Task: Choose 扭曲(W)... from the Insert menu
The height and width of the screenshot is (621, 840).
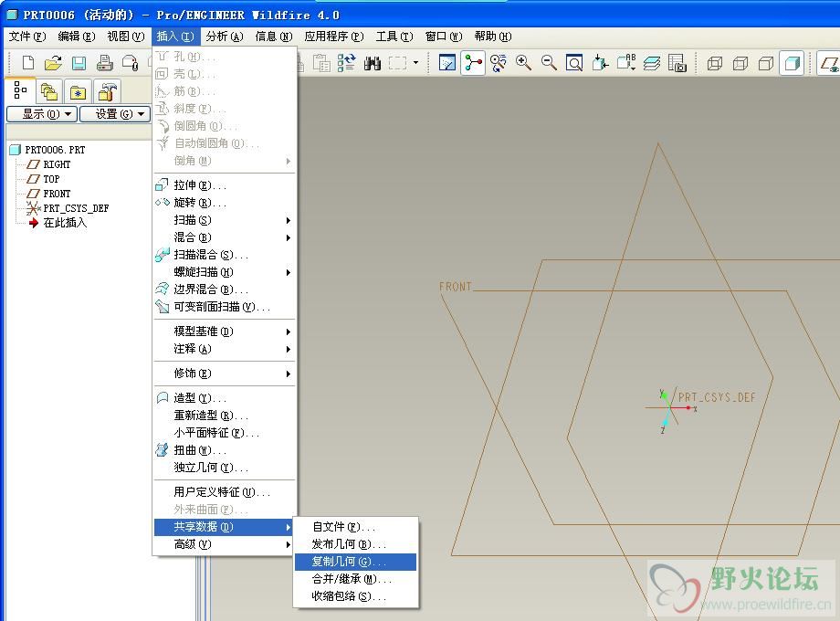Action: pyautogui.click(x=225, y=450)
